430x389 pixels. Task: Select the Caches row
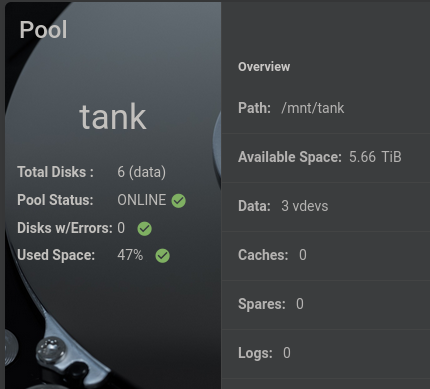coord(326,256)
